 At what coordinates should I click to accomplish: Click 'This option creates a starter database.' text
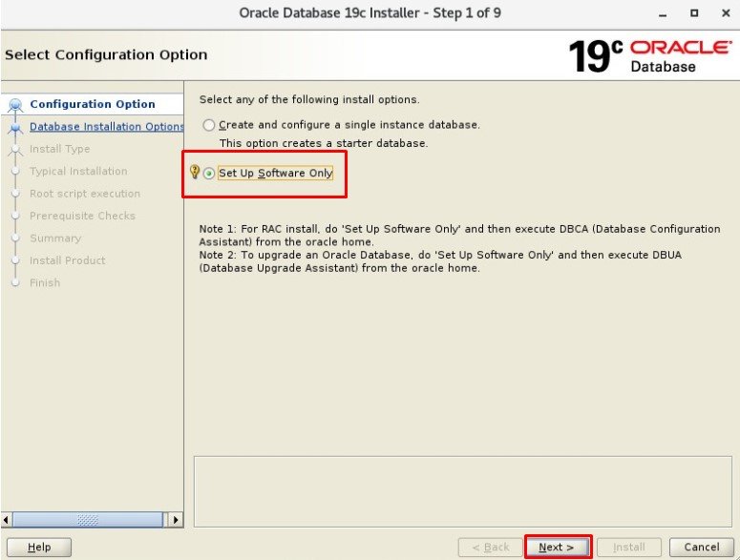click(x=324, y=143)
